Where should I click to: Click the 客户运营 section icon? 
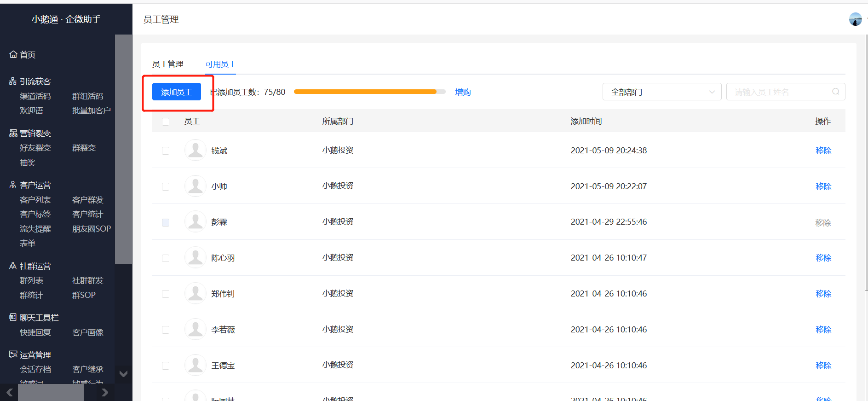13,185
